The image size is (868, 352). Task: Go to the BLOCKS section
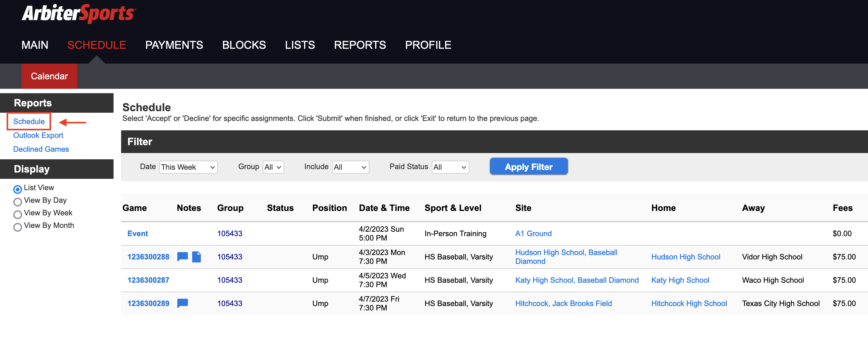tap(244, 45)
